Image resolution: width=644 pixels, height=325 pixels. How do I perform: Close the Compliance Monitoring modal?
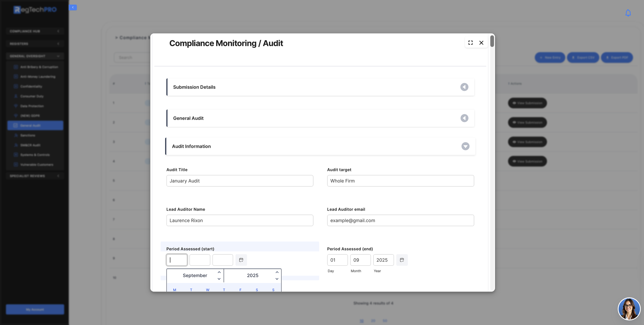click(x=481, y=43)
